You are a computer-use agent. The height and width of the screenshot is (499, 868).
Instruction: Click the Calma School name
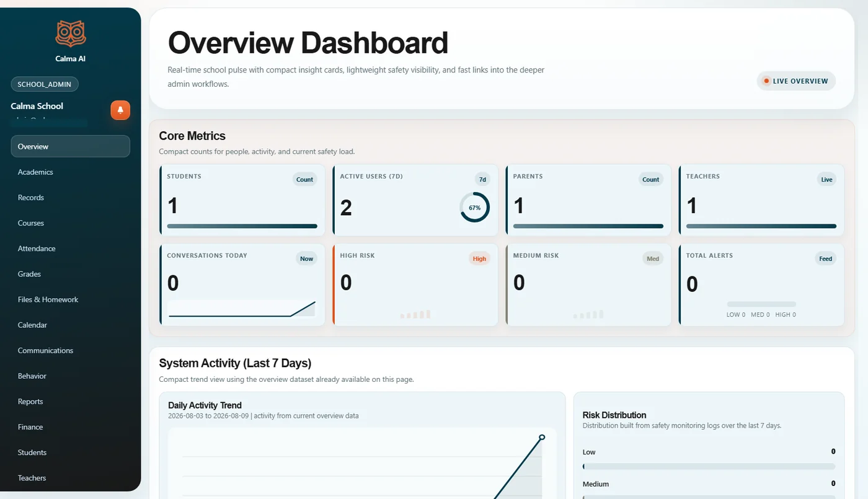(37, 106)
